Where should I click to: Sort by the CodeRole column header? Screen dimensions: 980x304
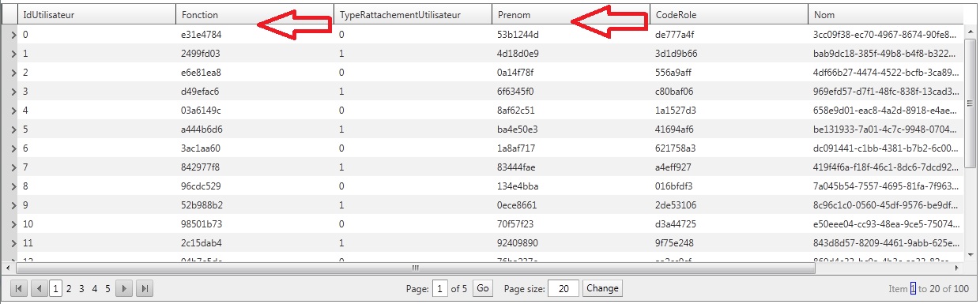tap(729, 14)
